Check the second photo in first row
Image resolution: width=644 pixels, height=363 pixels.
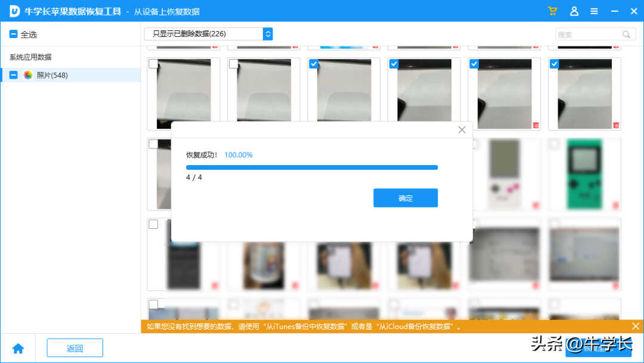click(233, 64)
